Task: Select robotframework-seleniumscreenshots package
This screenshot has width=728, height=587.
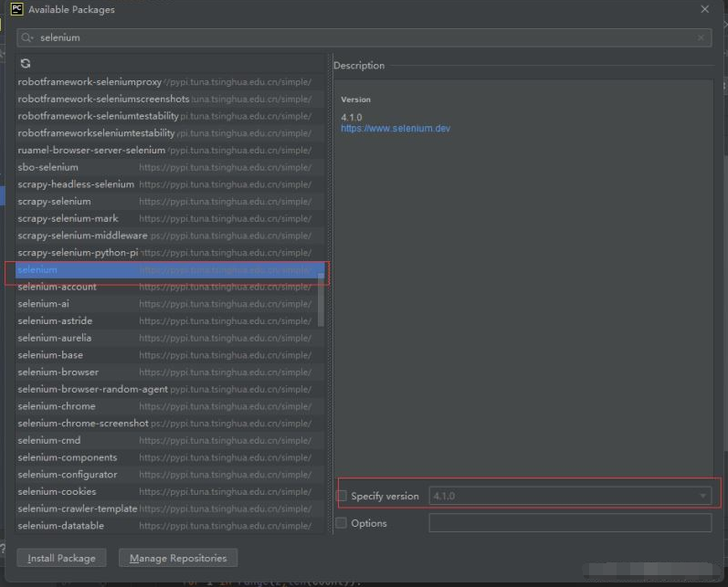Action: [x=170, y=99]
